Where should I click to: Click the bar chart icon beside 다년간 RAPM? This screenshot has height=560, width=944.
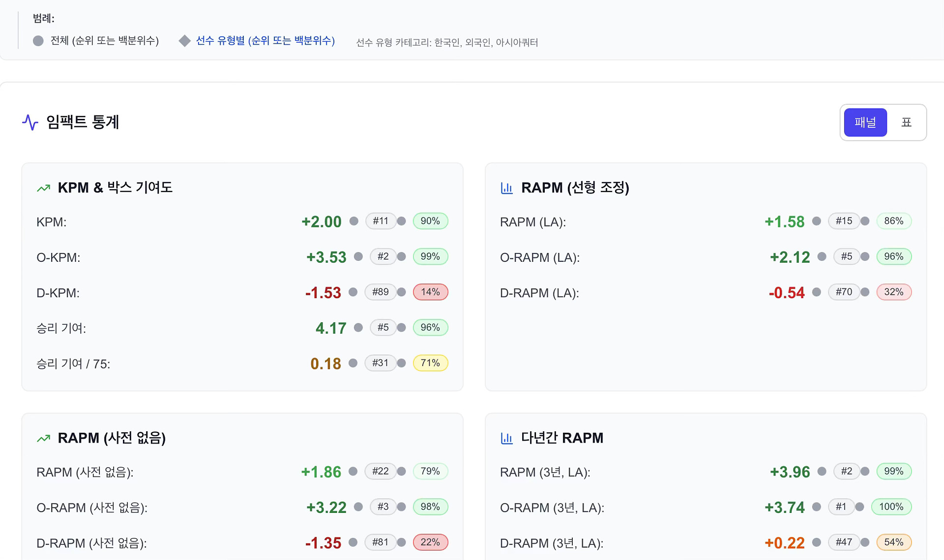506,438
